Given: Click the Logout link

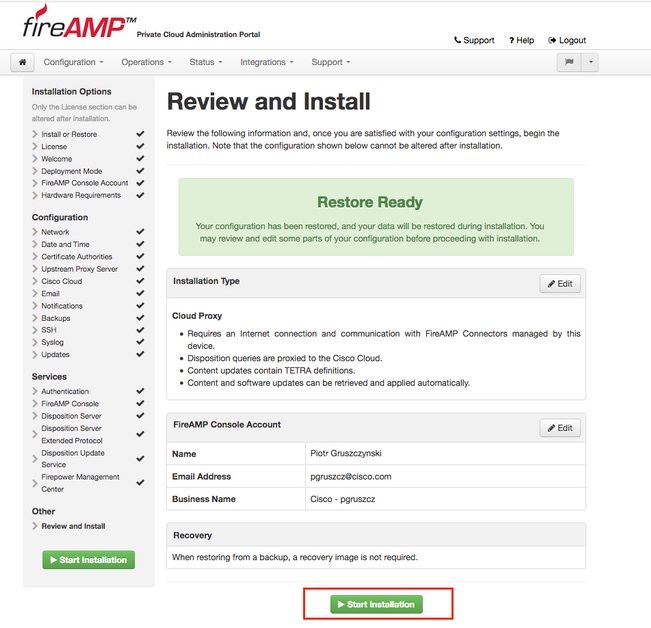Looking at the screenshot, I should click(567, 40).
